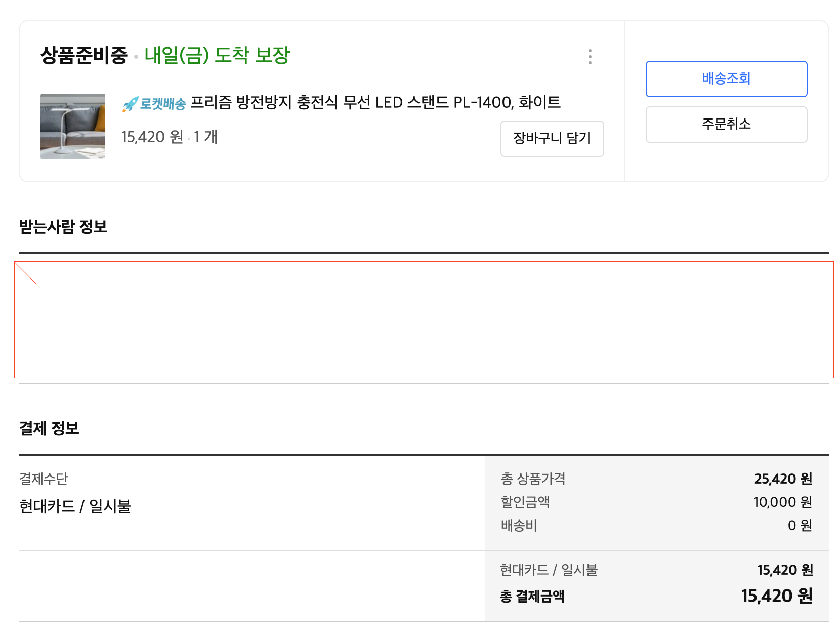Screen dimensions: 840x635
Task: Select the 10,000 원 discount amount
Action: point(782,502)
